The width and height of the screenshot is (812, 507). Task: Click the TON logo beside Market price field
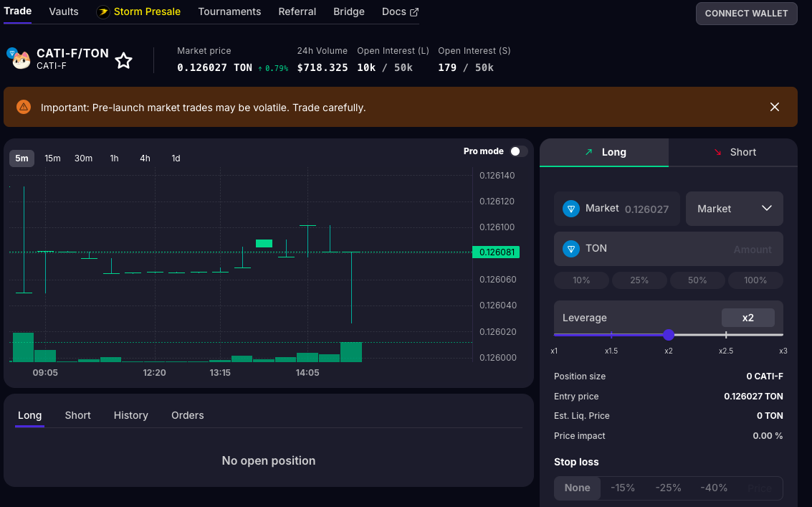(570, 209)
